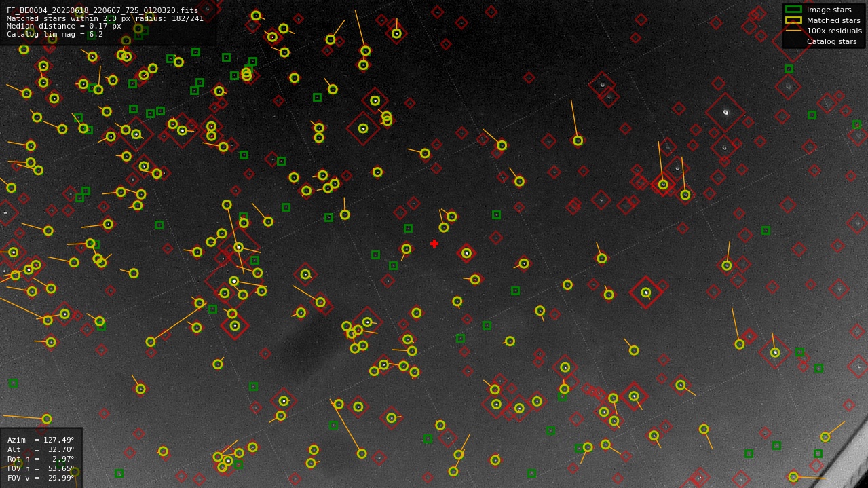Image resolution: width=868 pixels, height=488 pixels.
Task: Click the red cross marking image center
Action: tap(434, 244)
